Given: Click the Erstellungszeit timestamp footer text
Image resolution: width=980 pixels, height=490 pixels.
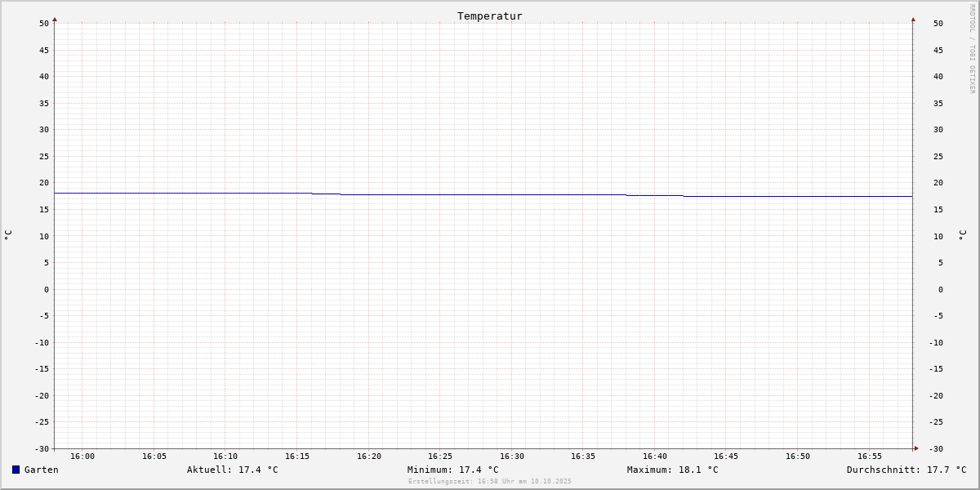Looking at the screenshot, I should [x=490, y=482].
